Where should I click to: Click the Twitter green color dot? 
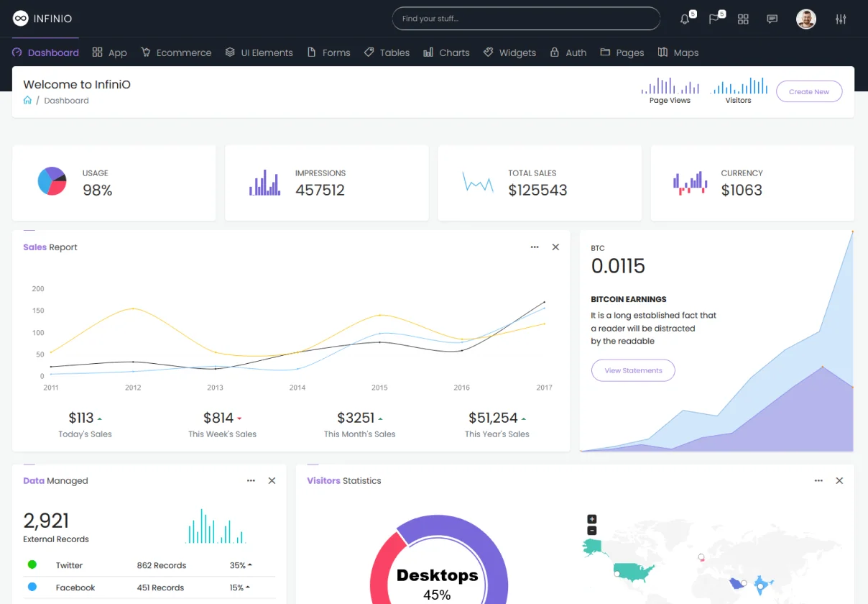click(32, 564)
